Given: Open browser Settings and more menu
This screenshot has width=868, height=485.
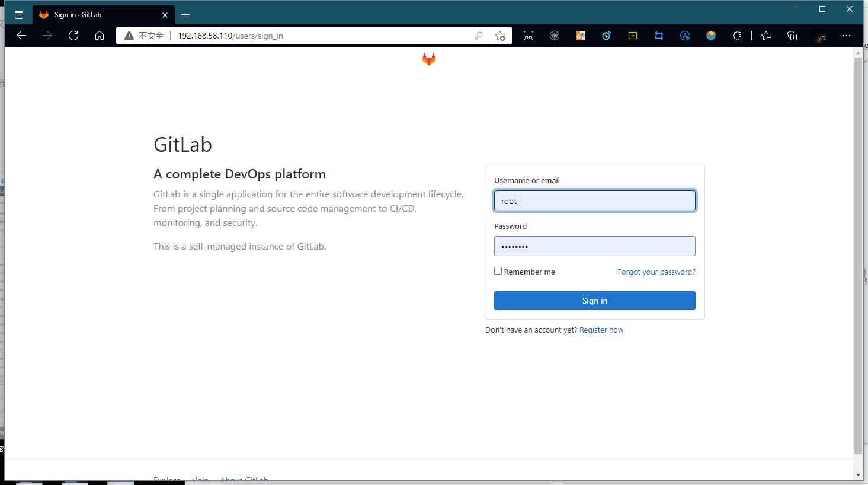Looking at the screenshot, I should point(847,36).
